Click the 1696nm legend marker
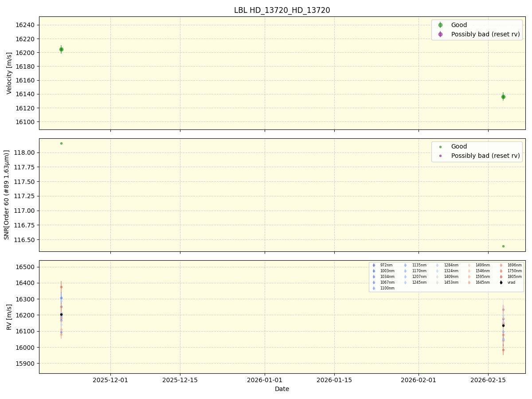Screen dimensions: 532x399 [x=501, y=265]
